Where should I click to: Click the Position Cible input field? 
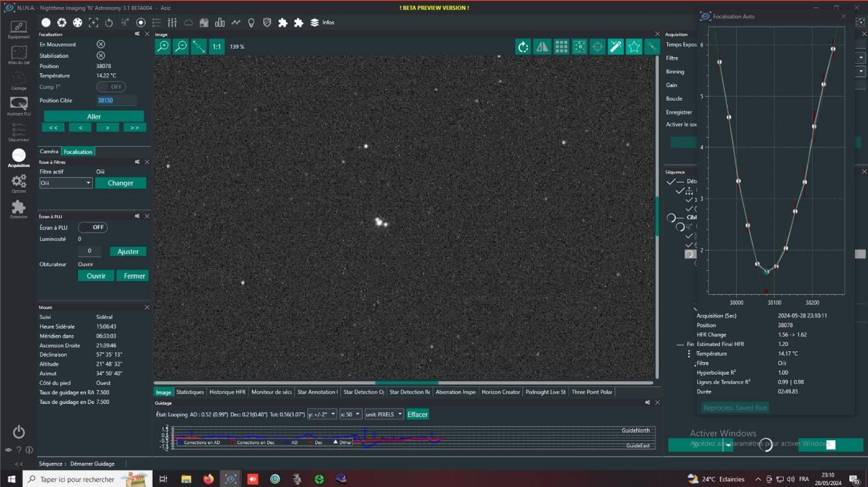point(116,101)
